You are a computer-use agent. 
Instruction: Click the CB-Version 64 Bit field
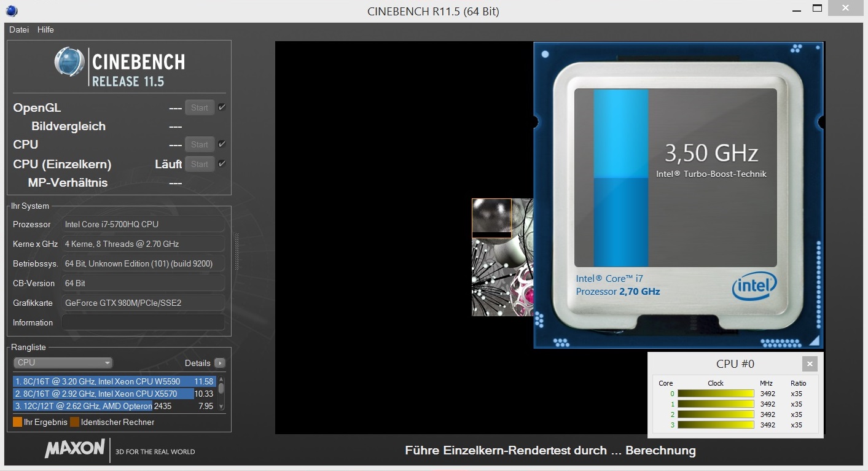[x=143, y=283]
